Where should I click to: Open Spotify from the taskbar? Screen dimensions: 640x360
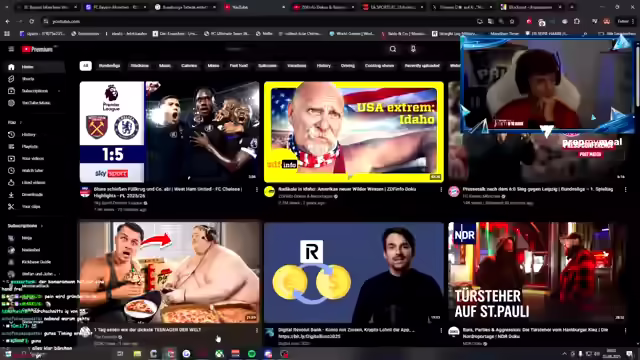click(251, 354)
